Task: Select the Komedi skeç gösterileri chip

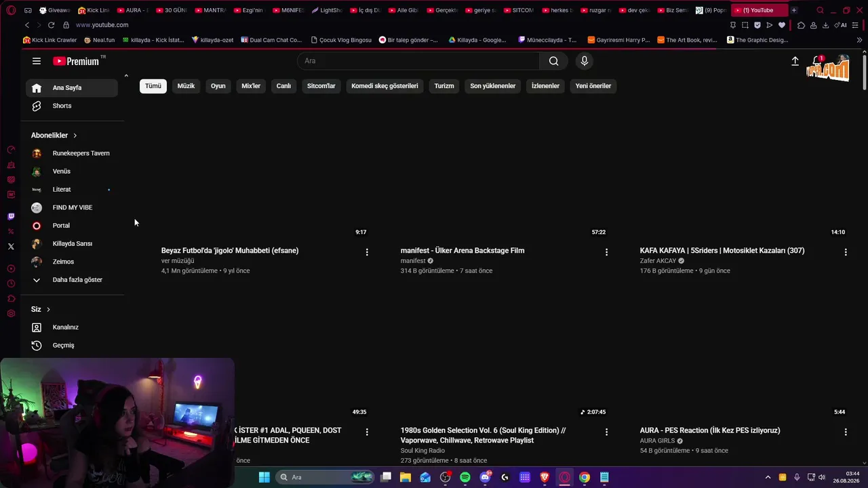Action: [384, 86]
